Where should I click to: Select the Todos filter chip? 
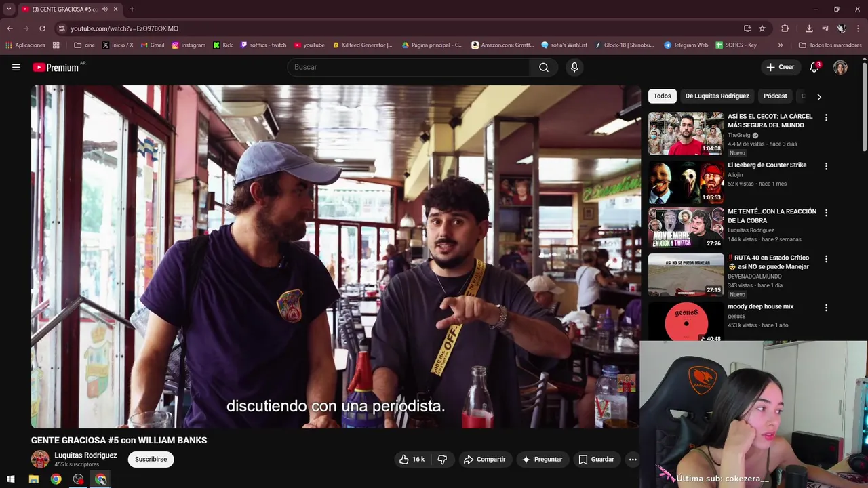click(663, 96)
